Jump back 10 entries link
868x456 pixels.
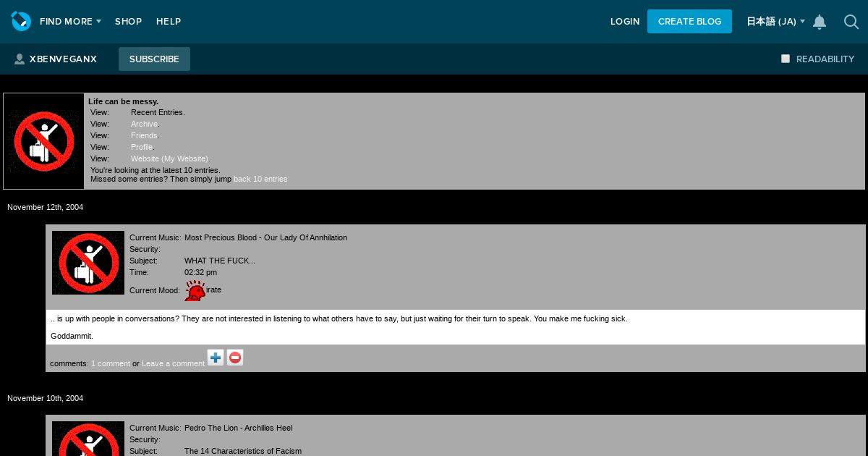(x=260, y=179)
